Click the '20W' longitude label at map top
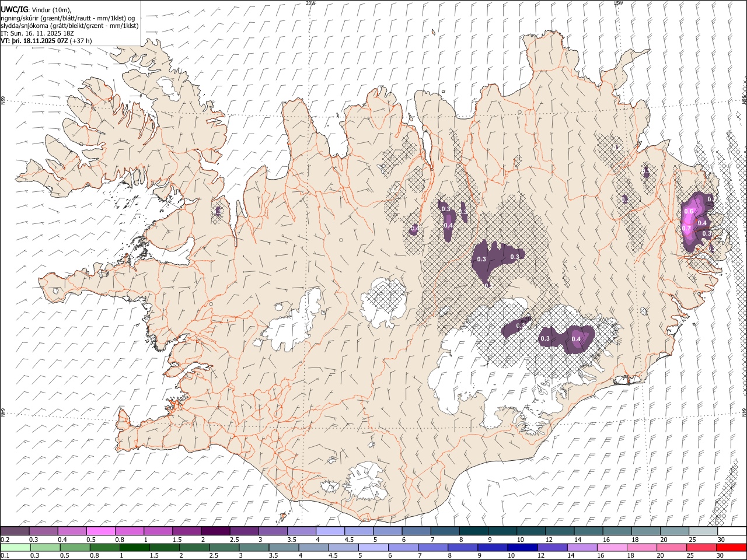This screenshot has width=747, height=560. point(311,3)
